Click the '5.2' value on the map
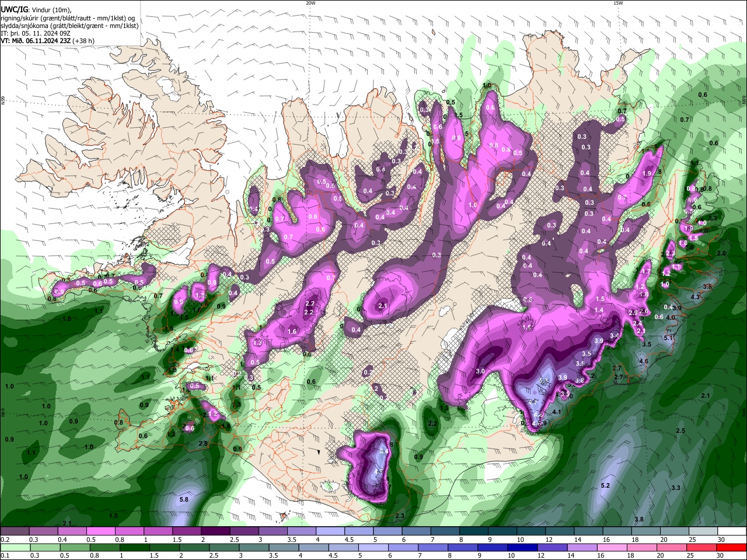 [x=605, y=485]
